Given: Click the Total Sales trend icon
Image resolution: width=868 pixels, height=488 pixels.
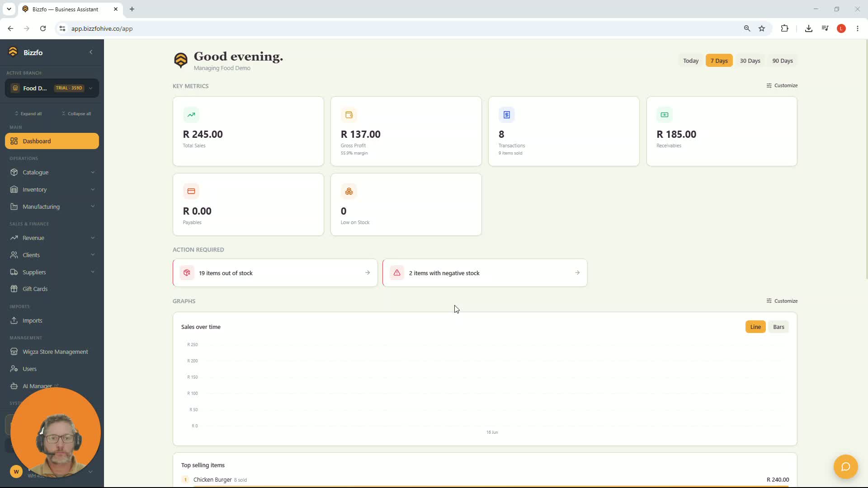Looking at the screenshot, I should pos(191,115).
